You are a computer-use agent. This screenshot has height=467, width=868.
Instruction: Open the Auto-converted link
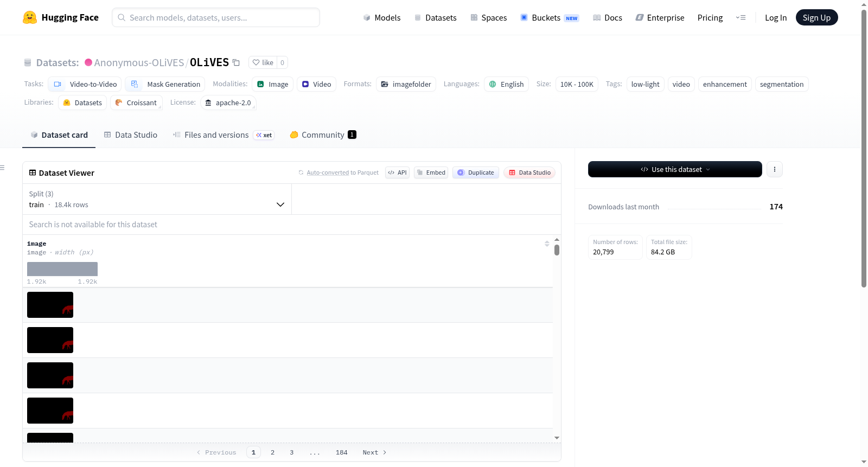tap(328, 172)
